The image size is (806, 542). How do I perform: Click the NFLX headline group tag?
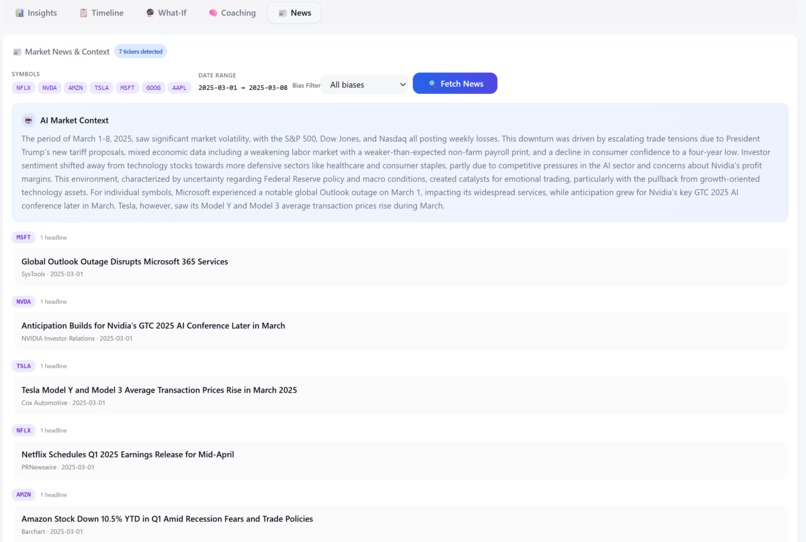click(x=23, y=430)
